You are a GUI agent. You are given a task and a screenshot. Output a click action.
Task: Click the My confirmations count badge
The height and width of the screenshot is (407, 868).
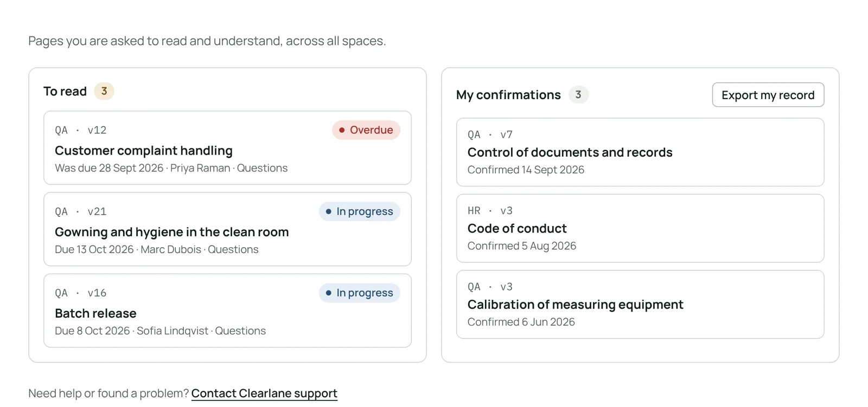tap(578, 95)
